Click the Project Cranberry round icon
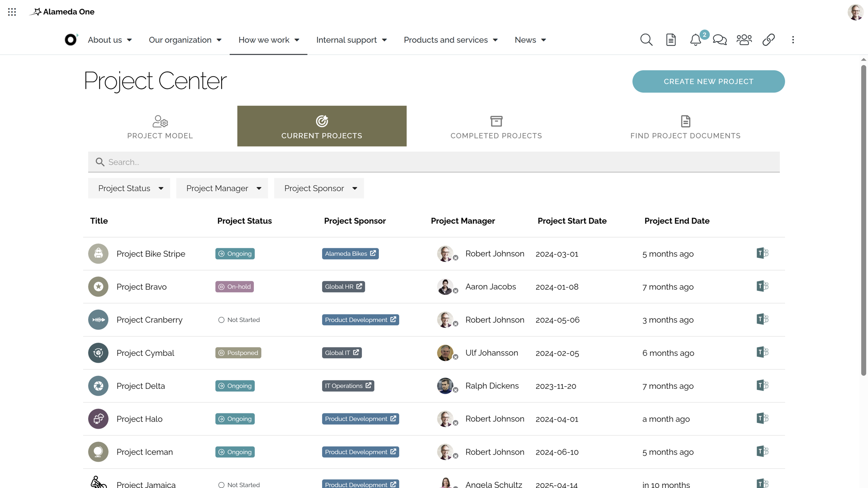Image resolution: width=868 pixels, height=488 pixels. coord(98,320)
